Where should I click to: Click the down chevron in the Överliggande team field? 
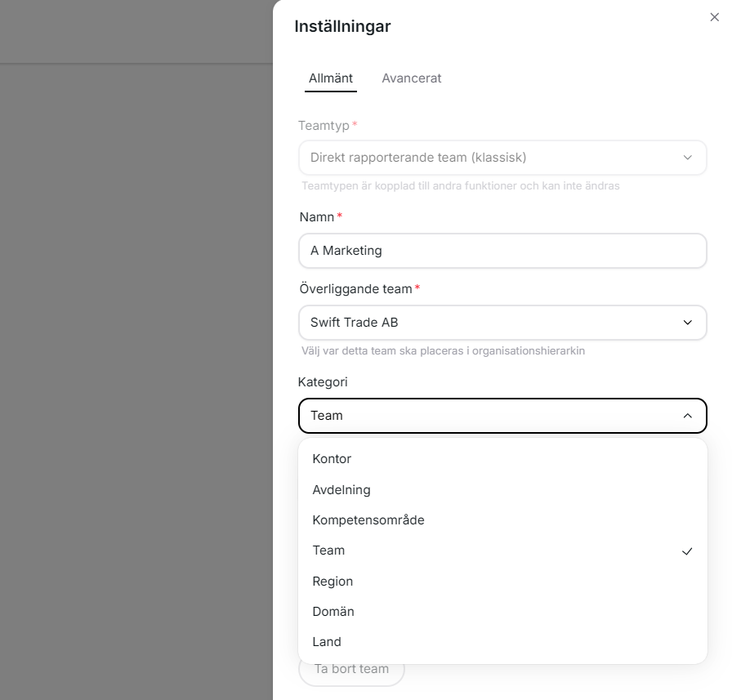[688, 323]
